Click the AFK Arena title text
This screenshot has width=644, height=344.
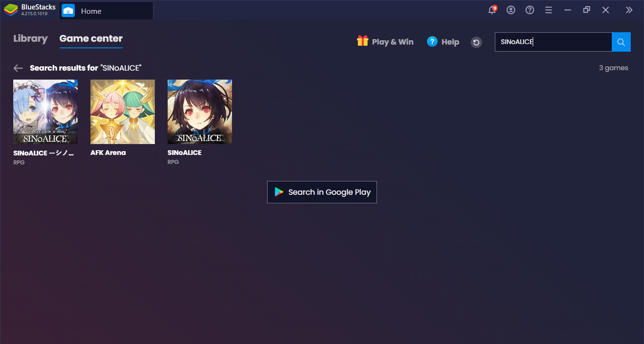(108, 153)
